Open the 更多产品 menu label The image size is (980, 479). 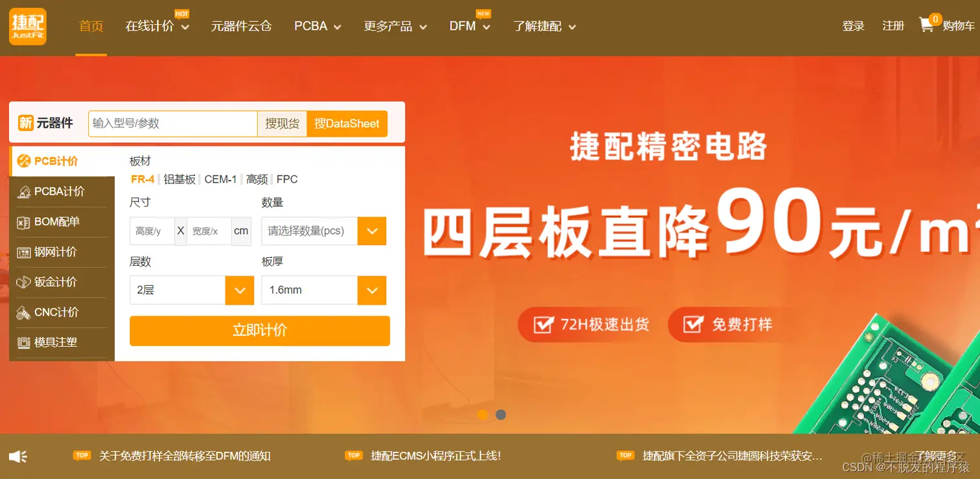(388, 26)
